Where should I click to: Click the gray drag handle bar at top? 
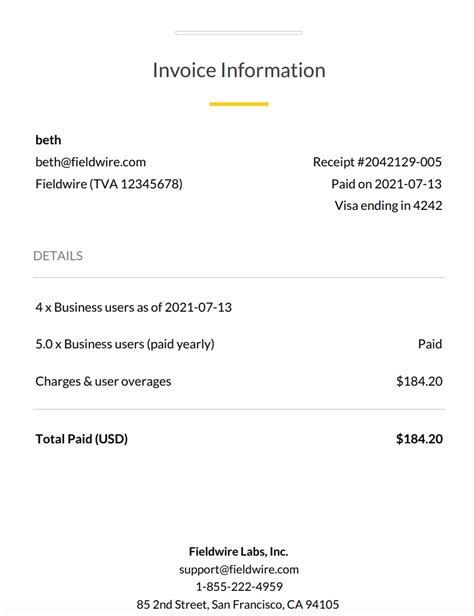click(239, 33)
